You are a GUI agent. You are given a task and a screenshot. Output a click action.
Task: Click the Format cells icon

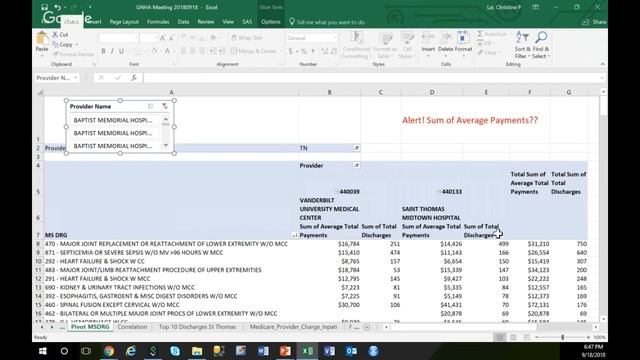click(x=463, y=38)
